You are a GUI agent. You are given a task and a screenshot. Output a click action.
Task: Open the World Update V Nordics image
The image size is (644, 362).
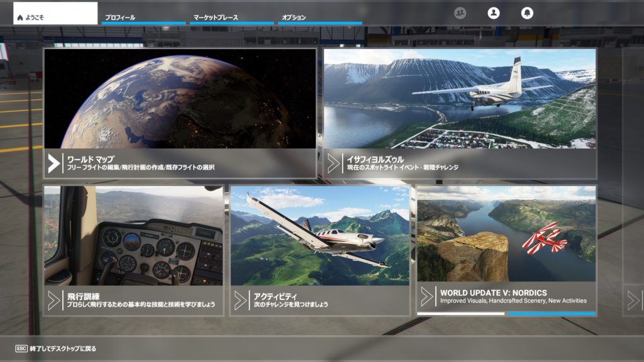[506, 234]
